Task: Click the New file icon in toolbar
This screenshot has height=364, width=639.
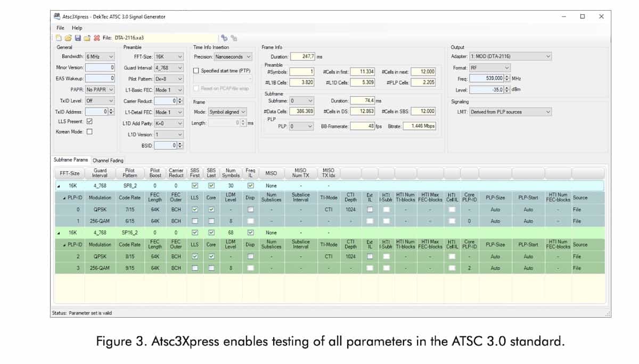Action: [59, 38]
